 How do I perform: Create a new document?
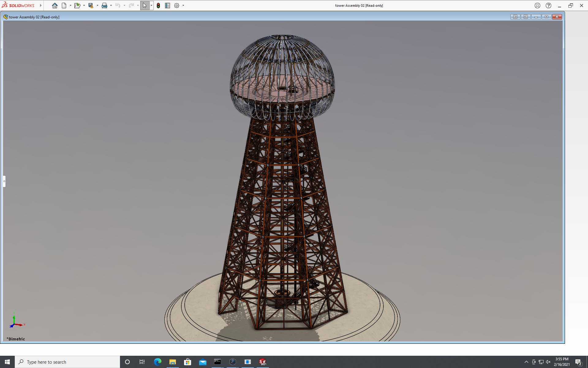point(64,6)
